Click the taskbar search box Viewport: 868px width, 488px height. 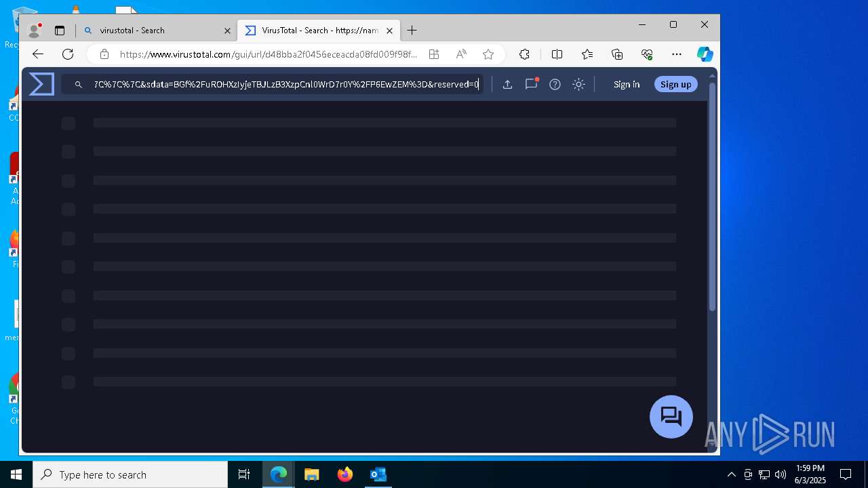point(130,474)
